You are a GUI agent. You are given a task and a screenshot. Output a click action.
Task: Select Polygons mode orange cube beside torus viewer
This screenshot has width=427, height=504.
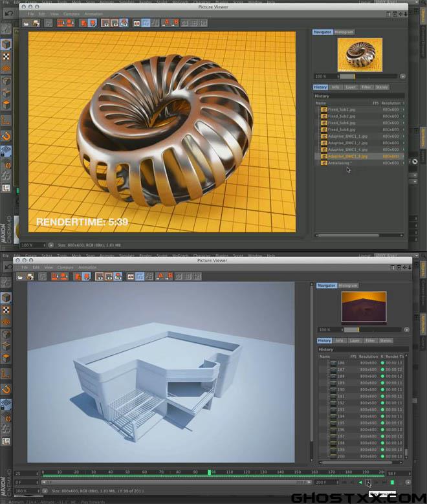pos(6,104)
